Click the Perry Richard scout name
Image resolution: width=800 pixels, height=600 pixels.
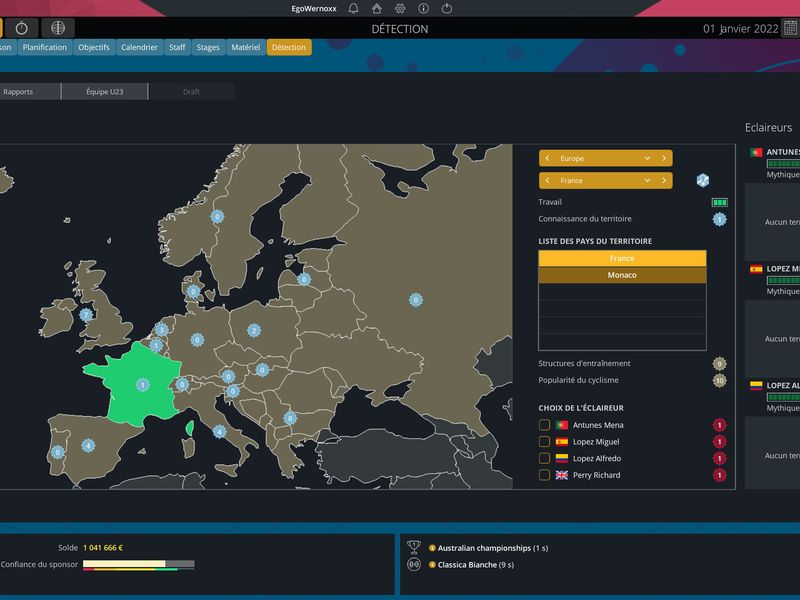[596, 475]
